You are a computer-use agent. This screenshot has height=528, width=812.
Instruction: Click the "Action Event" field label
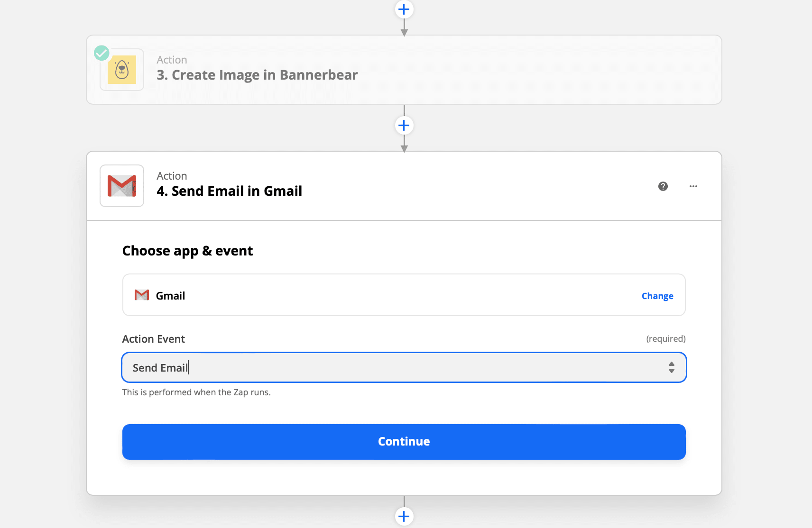pos(153,339)
